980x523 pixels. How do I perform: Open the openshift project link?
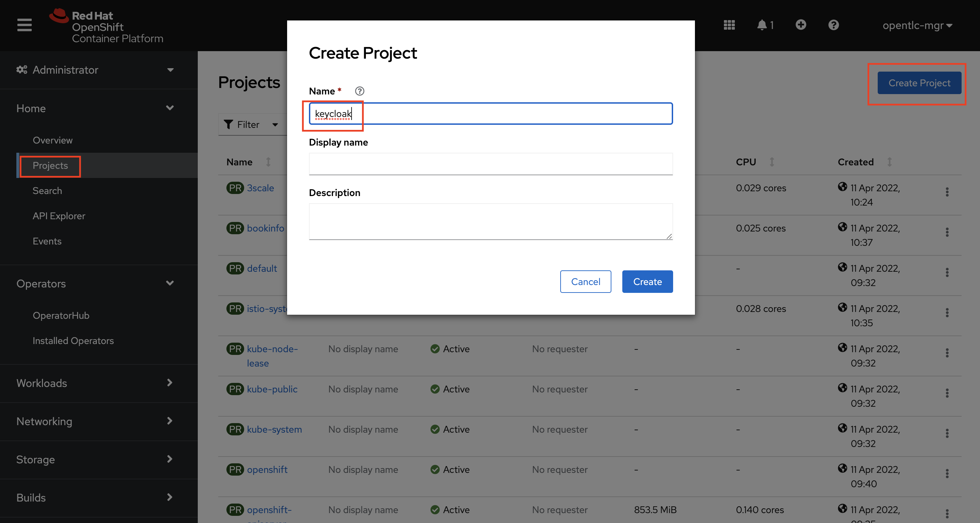[267, 470]
